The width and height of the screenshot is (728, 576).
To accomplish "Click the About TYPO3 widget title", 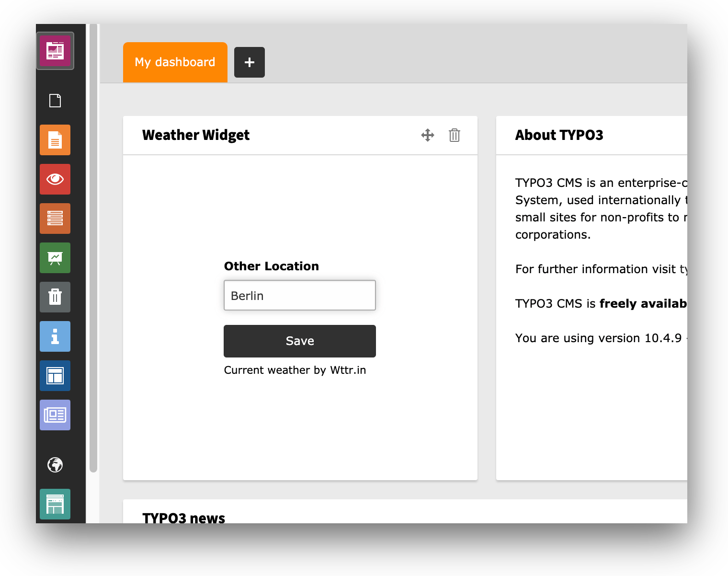I will pyautogui.click(x=559, y=135).
